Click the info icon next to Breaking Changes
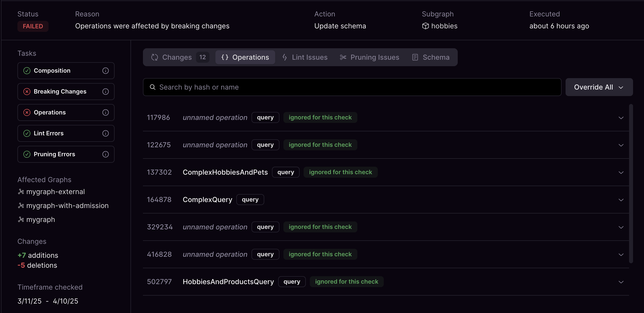The height and width of the screenshot is (313, 644). pos(106,91)
